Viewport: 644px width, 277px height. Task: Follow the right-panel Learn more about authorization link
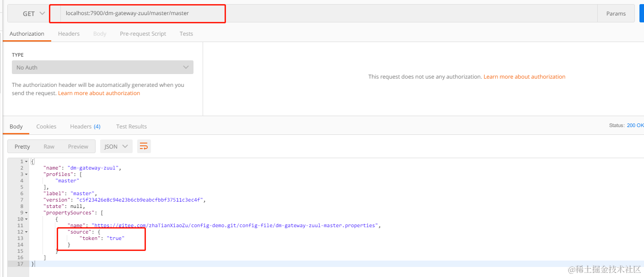click(x=524, y=77)
